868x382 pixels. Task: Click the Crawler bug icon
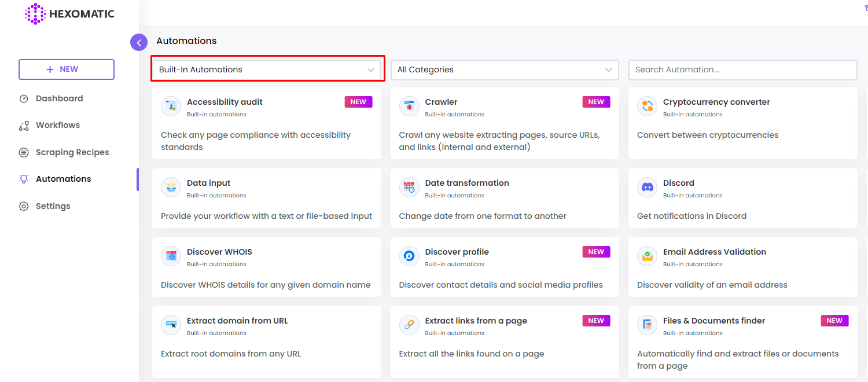pyautogui.click(x=409, y=106)
